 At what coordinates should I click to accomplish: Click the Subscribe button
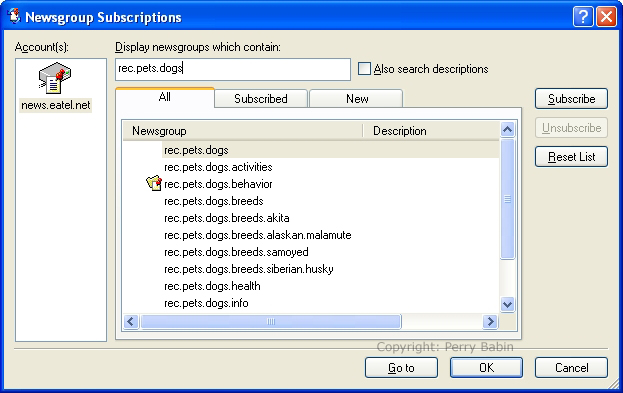571,99
